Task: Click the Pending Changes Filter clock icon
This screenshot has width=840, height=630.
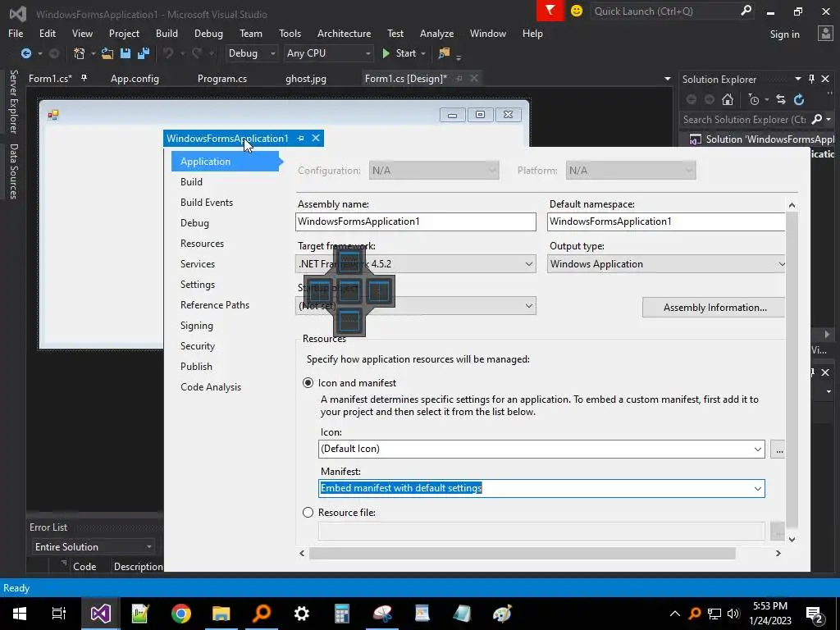Action: point(755,99)
